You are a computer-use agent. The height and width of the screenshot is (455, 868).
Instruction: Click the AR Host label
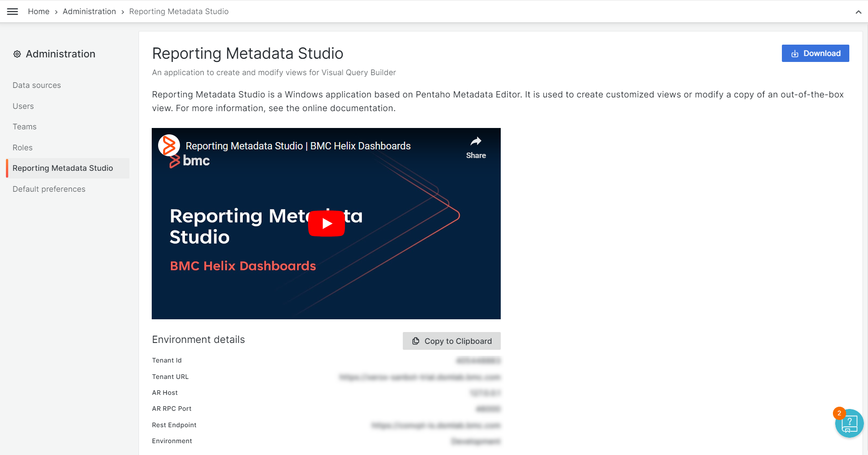[165, 393]
